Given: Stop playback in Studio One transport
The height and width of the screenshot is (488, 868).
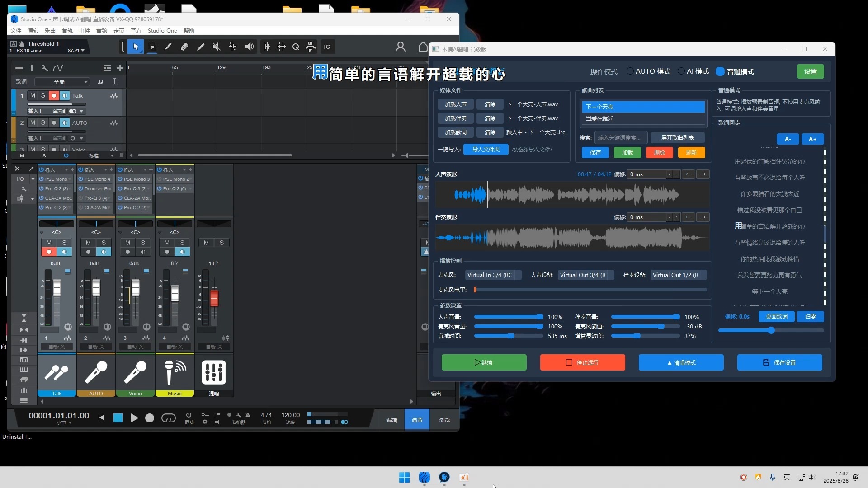Looking at the screenshot, I should tap(118, 418).
